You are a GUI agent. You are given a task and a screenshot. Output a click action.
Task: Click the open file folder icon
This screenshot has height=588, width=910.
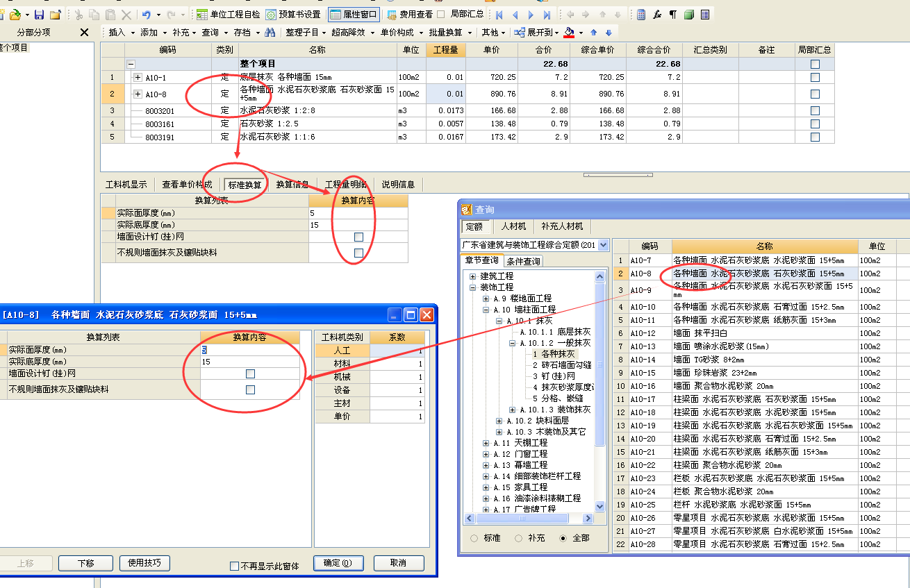pos(15,14)
